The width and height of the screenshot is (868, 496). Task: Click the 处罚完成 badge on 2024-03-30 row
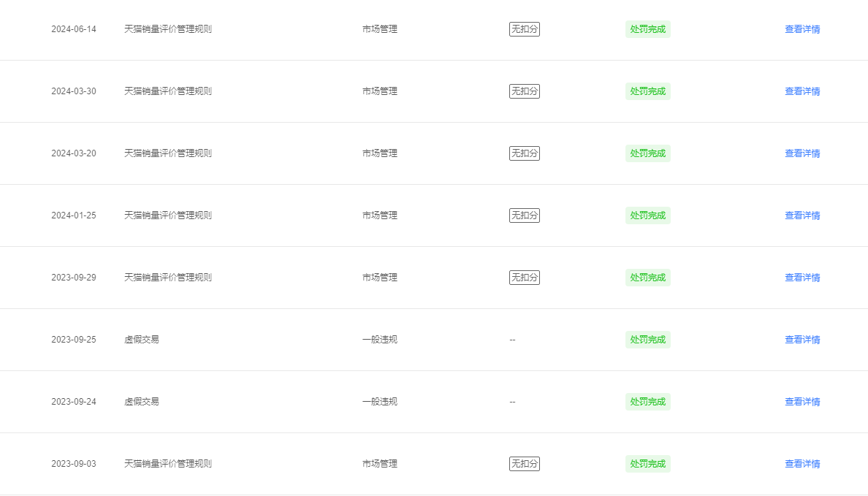tap(647, 91)
